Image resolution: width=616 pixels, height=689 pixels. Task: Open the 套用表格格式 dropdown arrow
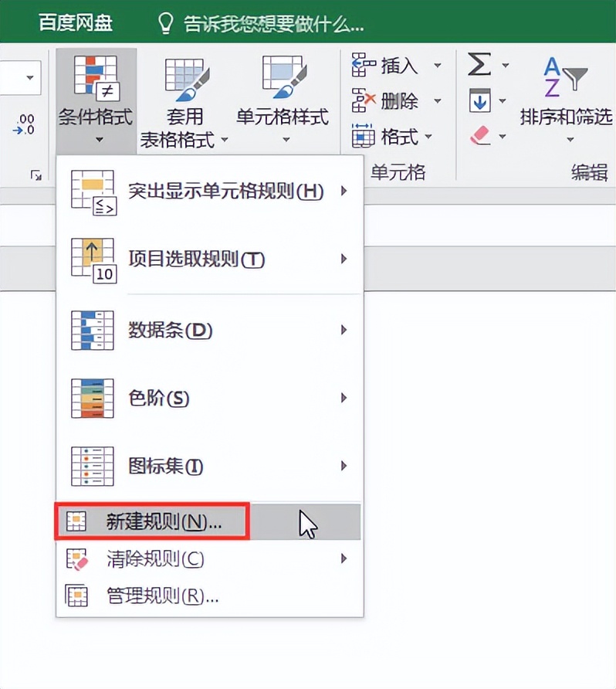point(225,140)
